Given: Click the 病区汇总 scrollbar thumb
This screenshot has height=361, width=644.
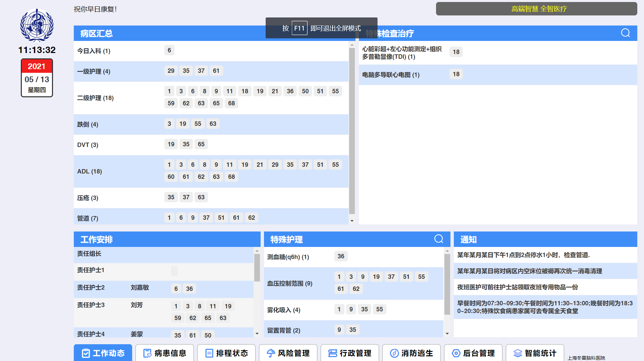Looking at the screenshot, I should tap(352, 131).
